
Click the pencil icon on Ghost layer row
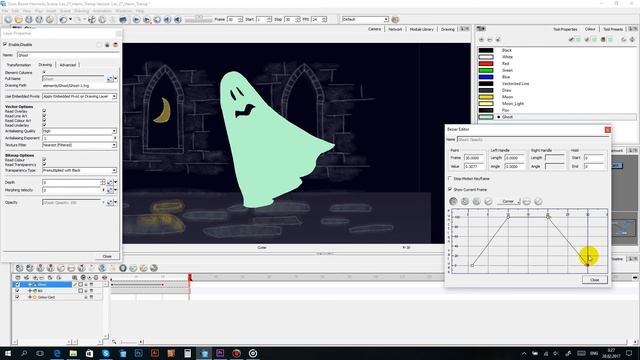click(x=75, y=284)
